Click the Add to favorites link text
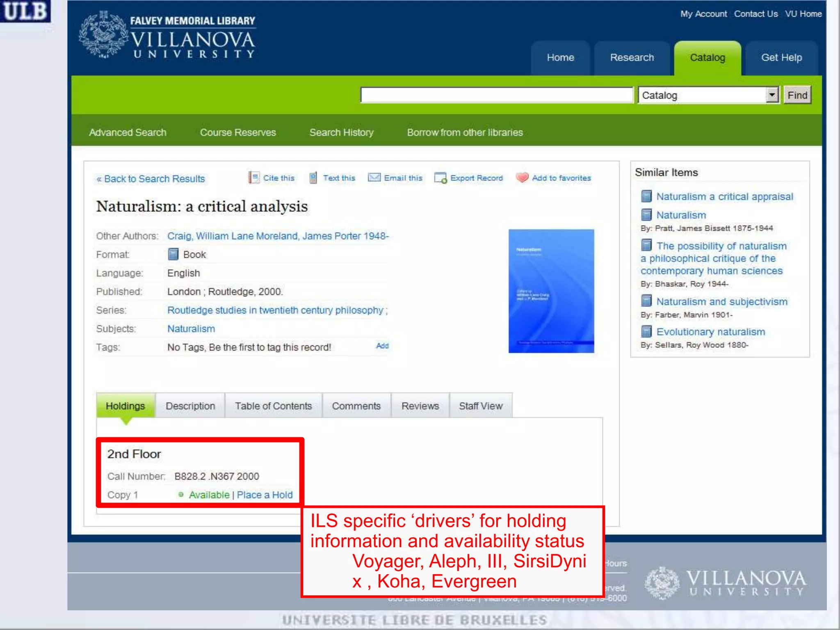840x630 pixels. (562, 178)
